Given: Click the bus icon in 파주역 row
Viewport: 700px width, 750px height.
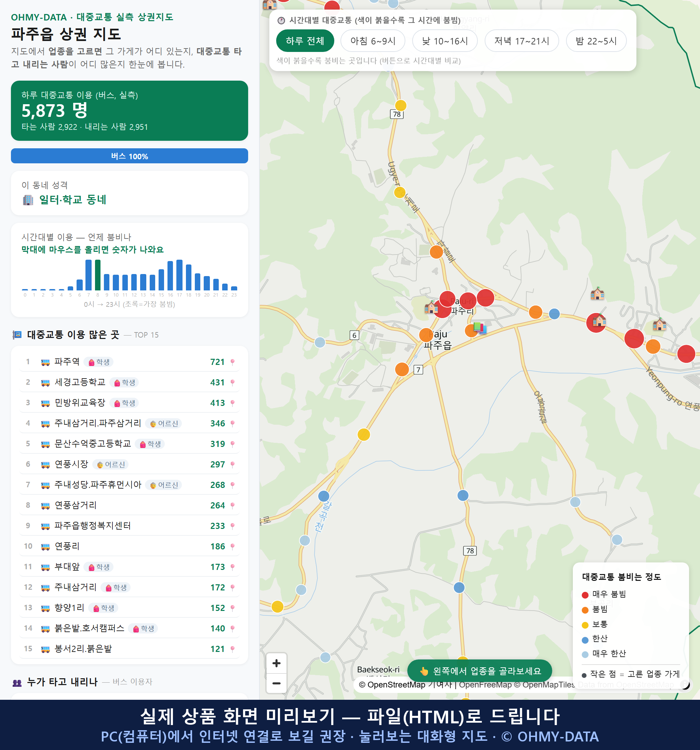Looking at the screenshot, I should [x=45, y=362].
